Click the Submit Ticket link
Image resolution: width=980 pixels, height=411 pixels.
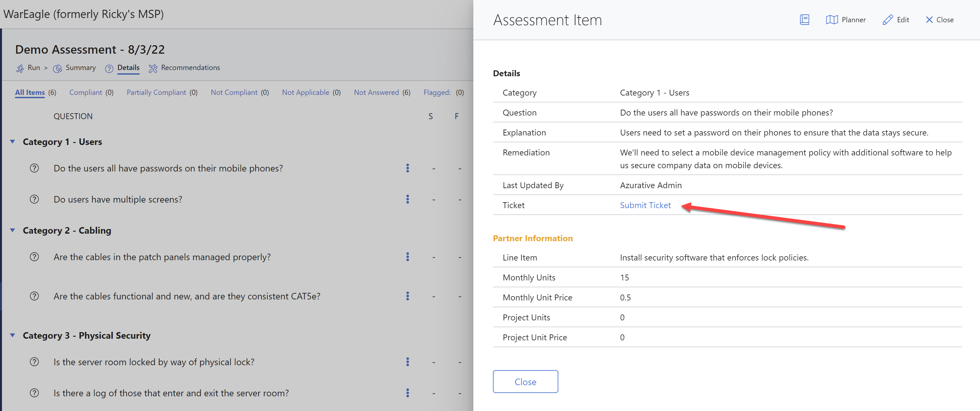645,205
